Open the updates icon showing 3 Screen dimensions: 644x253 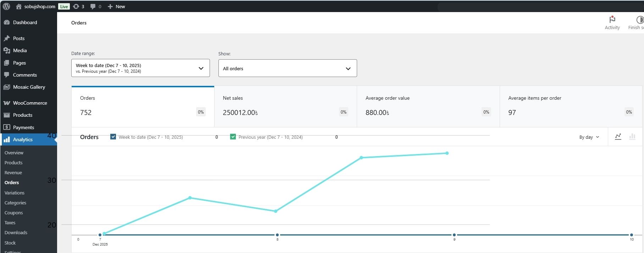76,6
